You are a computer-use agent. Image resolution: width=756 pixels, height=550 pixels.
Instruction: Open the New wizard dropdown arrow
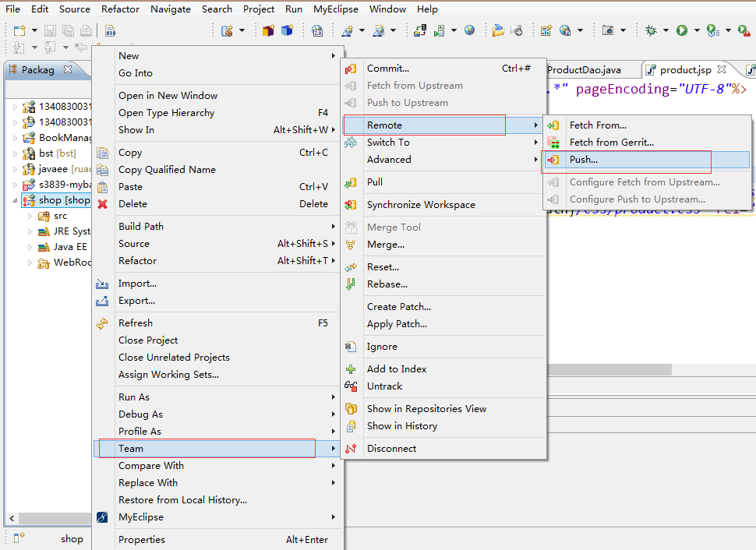(x=34, y=30)
